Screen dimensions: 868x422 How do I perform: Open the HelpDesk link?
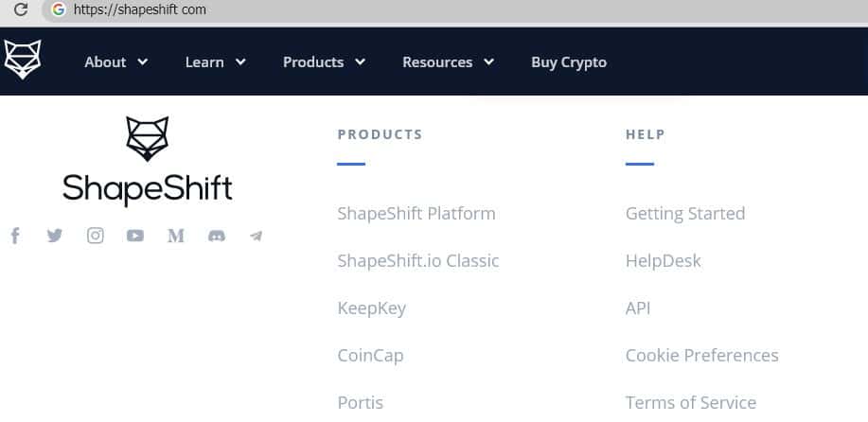(664, 261)
